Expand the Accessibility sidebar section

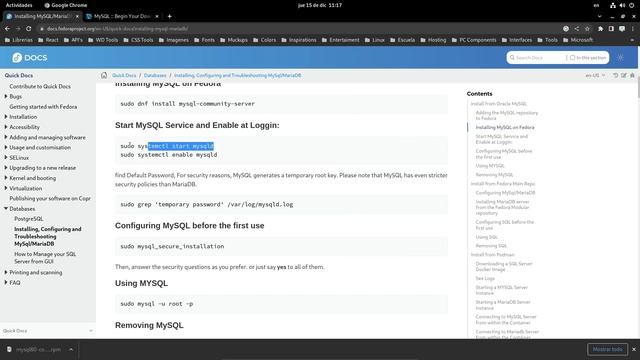6,127
